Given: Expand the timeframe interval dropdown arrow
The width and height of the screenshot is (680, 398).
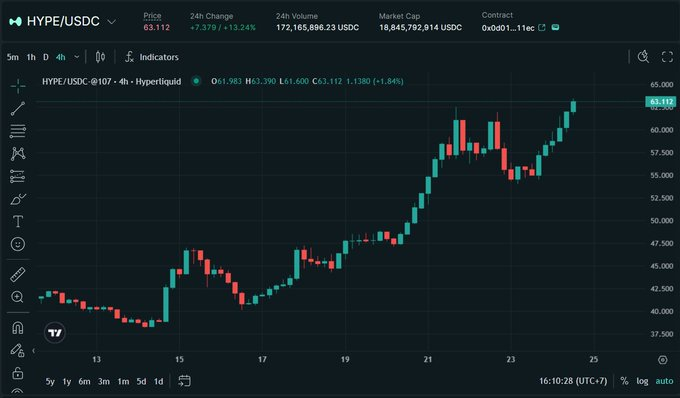Looking at the screenshot, I should (77, 57).
